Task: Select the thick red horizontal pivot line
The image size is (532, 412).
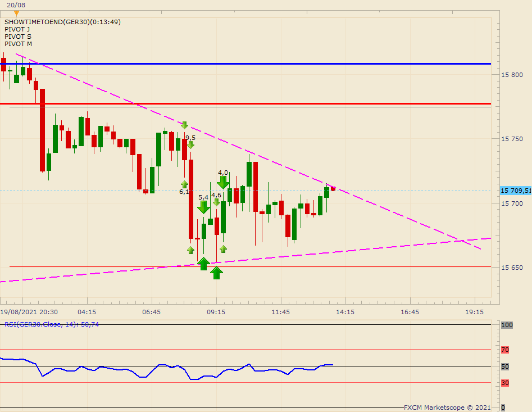Action: (245, 103)
